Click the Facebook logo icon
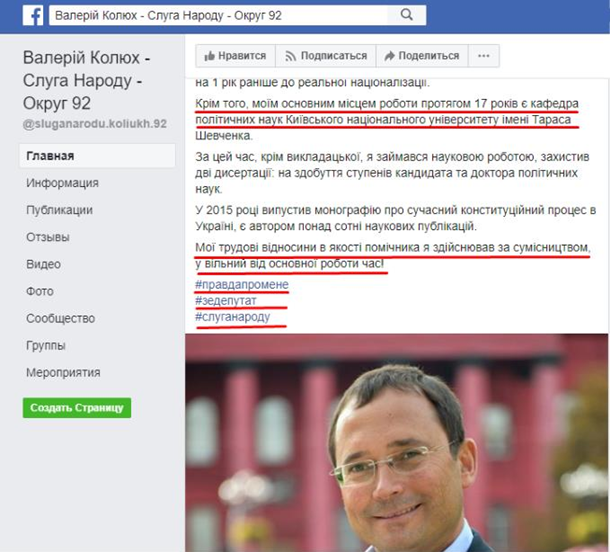Screen dimensions: 610x552 [x=33, y=16]
